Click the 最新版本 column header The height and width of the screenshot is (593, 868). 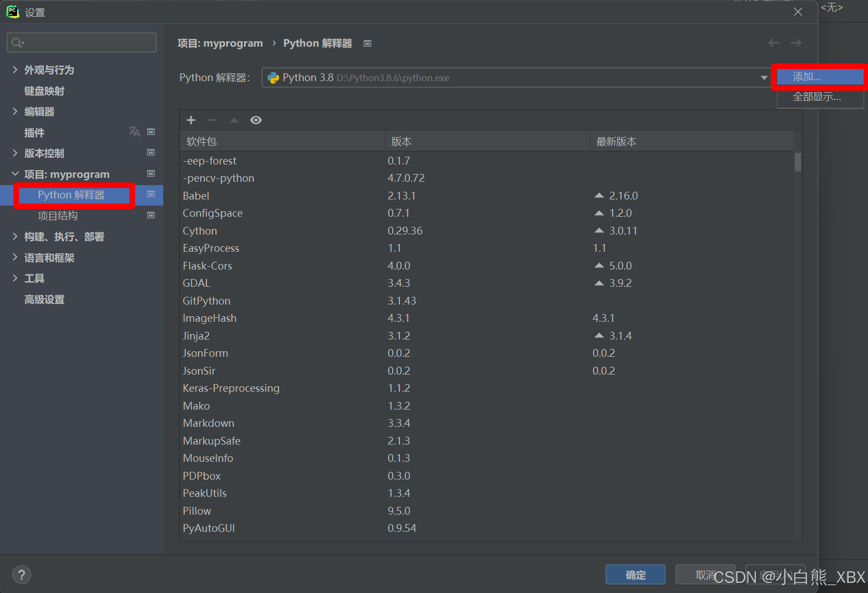692,141
